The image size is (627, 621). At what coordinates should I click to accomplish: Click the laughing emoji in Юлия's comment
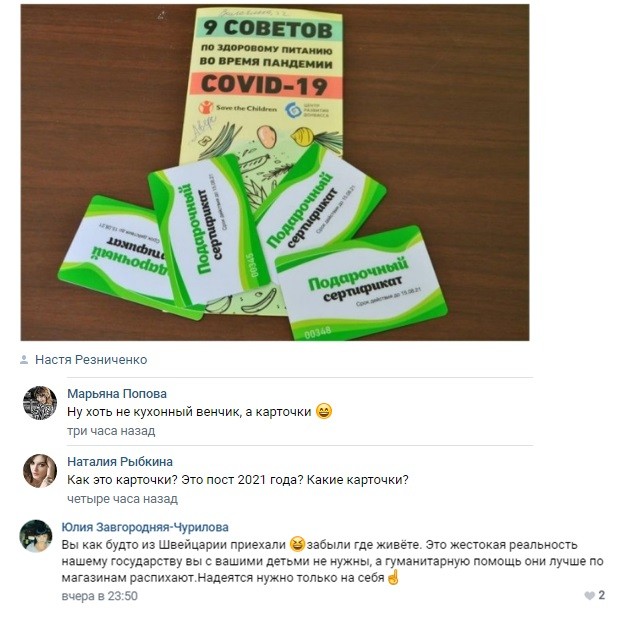pos(297,544)
